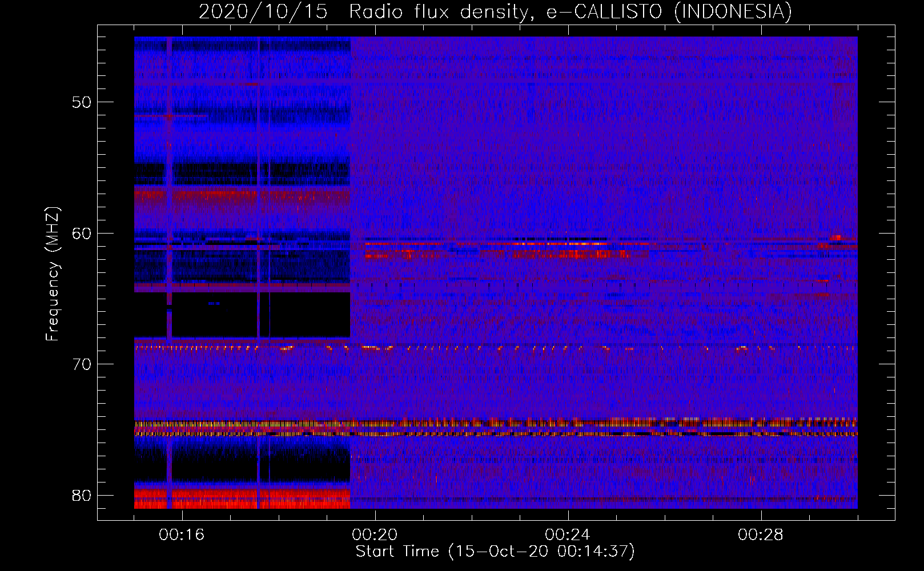Click the 80 frequency tick label
Image resolution: width=924 pixels, height=571 pixels.
coord(82,495)
